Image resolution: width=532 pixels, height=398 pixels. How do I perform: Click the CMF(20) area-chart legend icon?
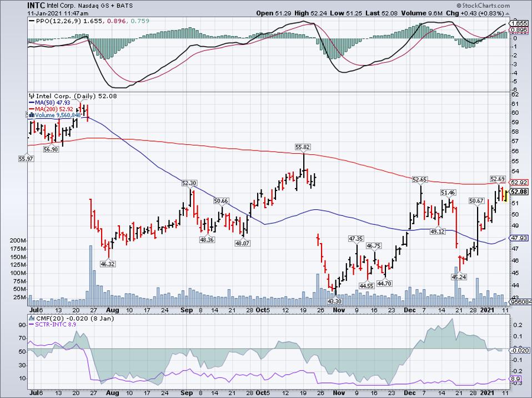[32, 318]
